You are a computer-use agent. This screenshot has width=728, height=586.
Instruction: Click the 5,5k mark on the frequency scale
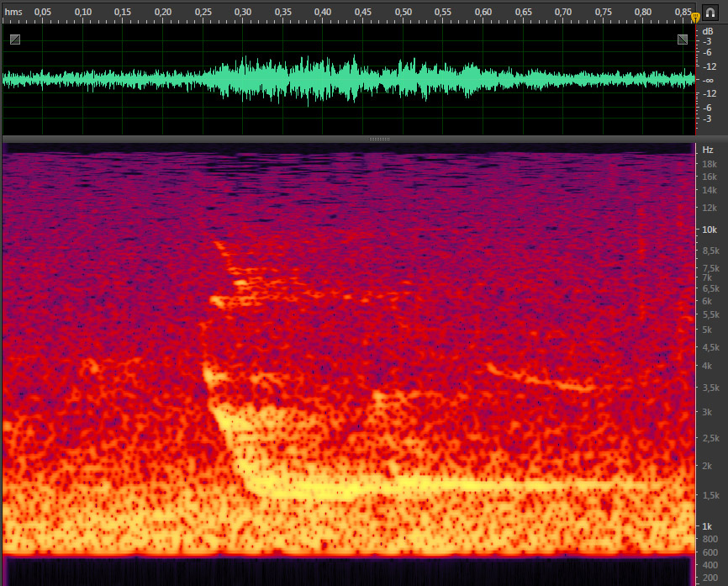(711, 314)
